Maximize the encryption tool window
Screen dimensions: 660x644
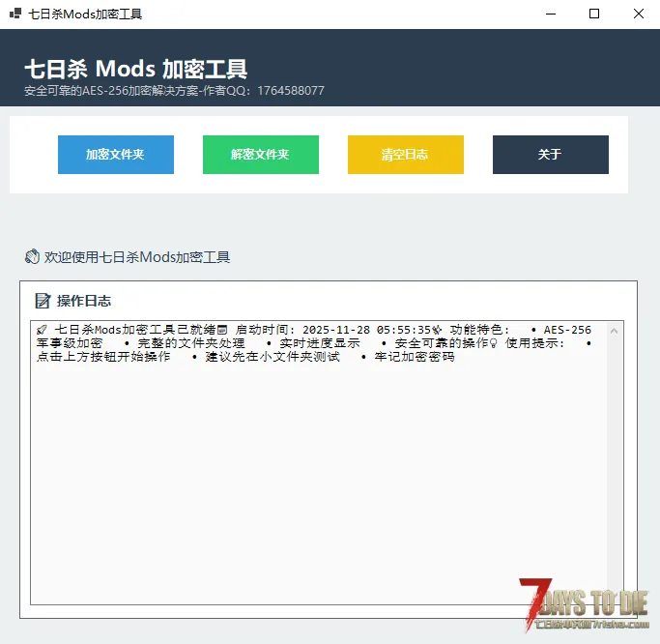coord(594,14)
